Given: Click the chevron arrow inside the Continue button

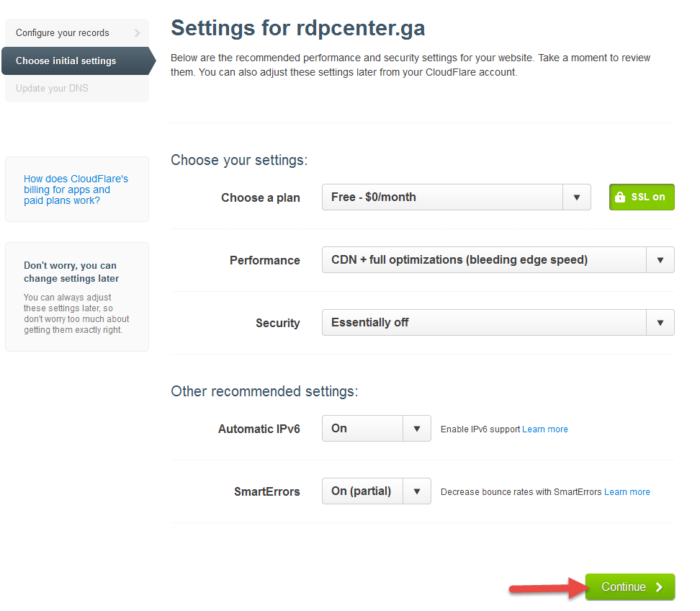Looking at the screenshot, I should coord(659,587).
